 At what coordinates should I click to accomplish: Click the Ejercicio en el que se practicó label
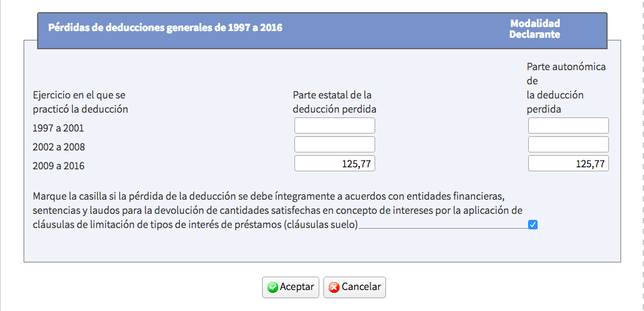pyautogui.click(x=80, y=102)
